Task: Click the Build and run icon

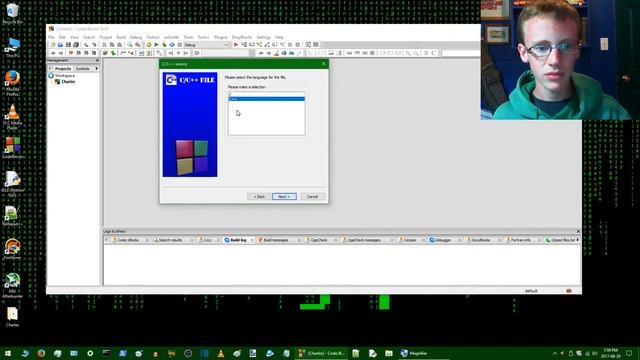Action: (164, 44)
